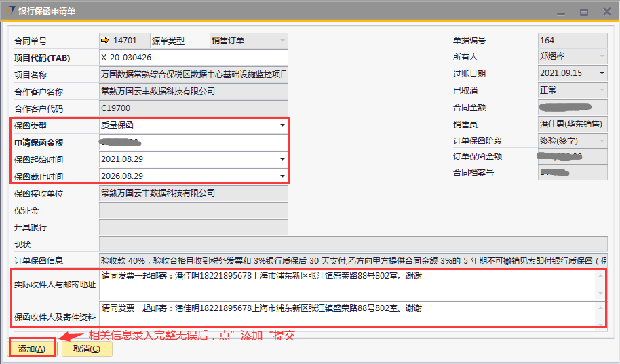Click into the 保函收件人及寄件资料 text box
Viewport: 620px width, 364px height.
pos(346,316)
